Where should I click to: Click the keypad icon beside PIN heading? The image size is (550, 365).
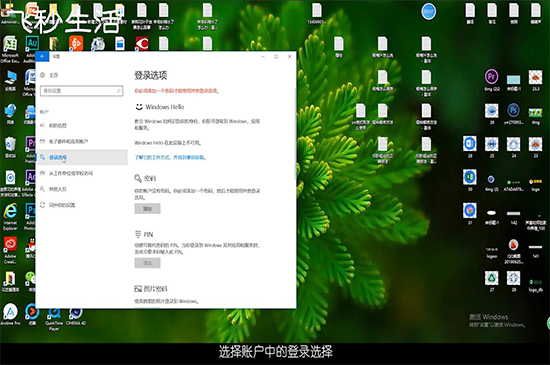[x=138, y=234]
